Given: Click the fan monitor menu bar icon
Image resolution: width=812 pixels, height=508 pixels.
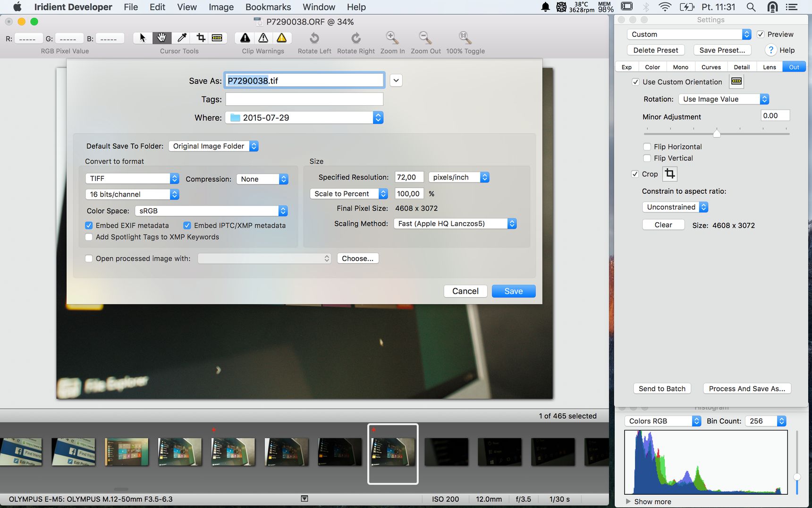Looking at the screenshot, I should click(561, 7).
